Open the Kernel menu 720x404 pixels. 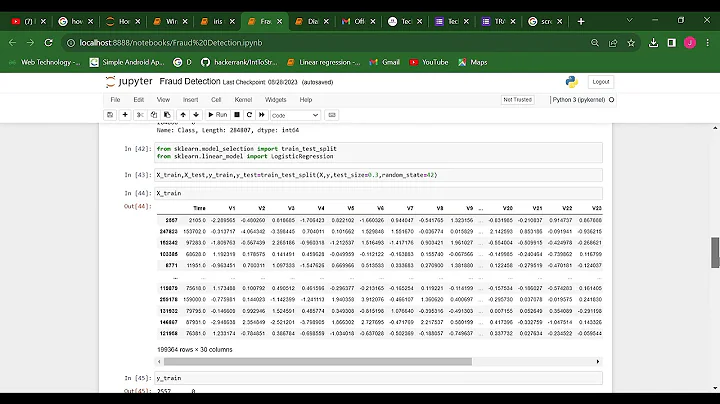pyautogui.click(x=243, y=100)
